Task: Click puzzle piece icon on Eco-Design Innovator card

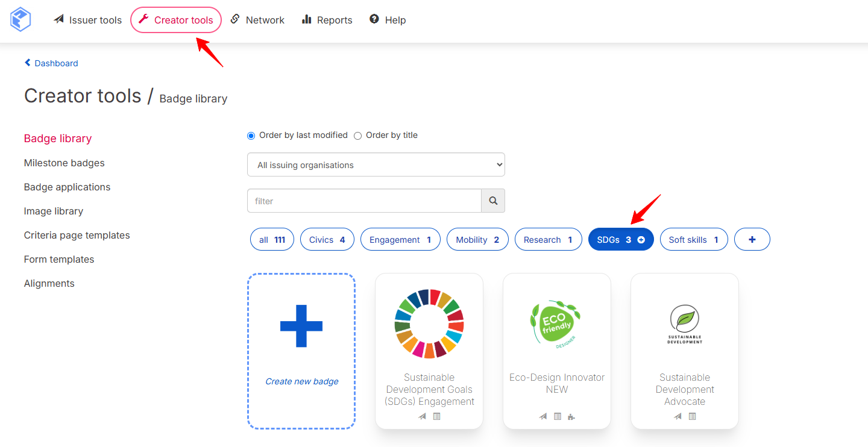Action: click(571, 416)
